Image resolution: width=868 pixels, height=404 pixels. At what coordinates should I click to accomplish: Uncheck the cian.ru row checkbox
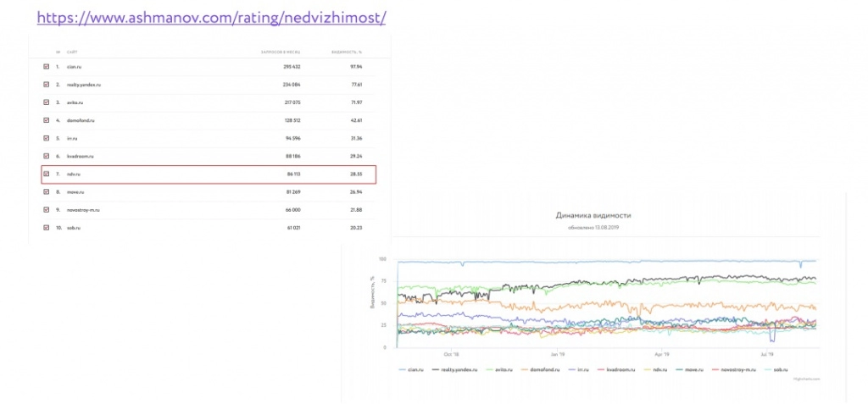coord(47,66)
